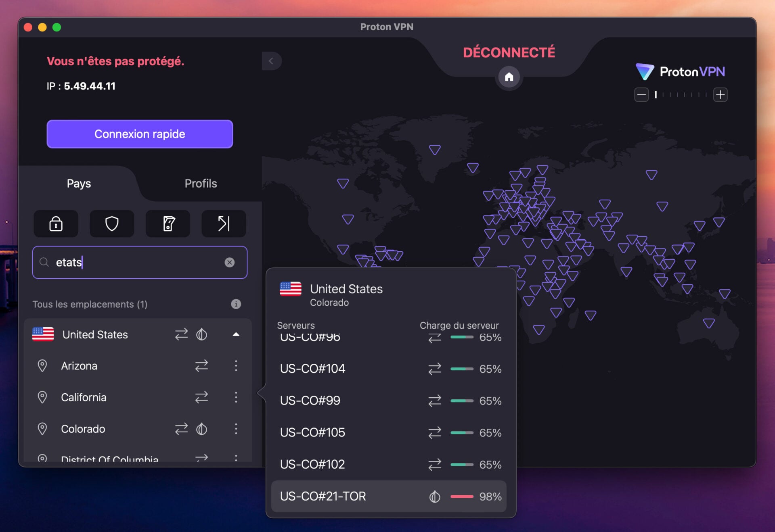The width and height of the screenshot is (775, 532).
Task: Click the Connexion rapide button
Action: click(x=140, y=134)
